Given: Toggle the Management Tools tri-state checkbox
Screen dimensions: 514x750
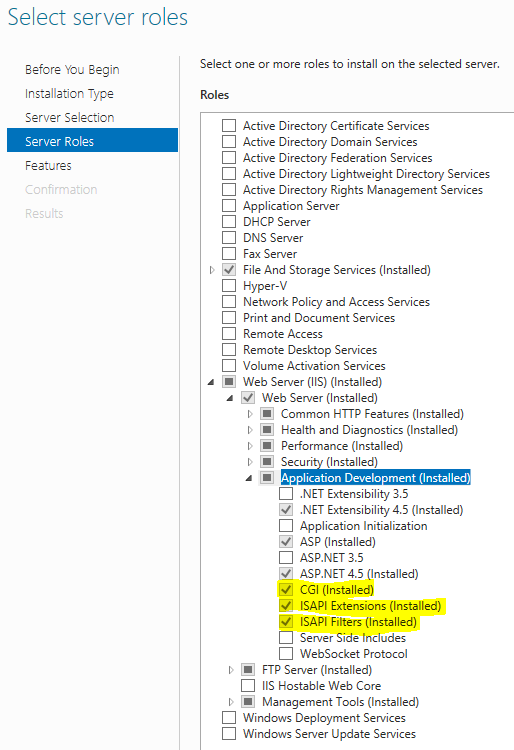Looking at the screenshot, I should click(x=248, y=702).
